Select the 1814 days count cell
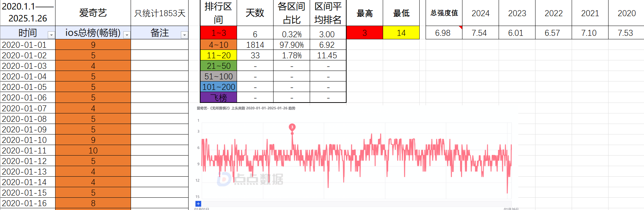The width and height of the screenshot is (644, 210). pyautogui.click(x=255, y=45)
